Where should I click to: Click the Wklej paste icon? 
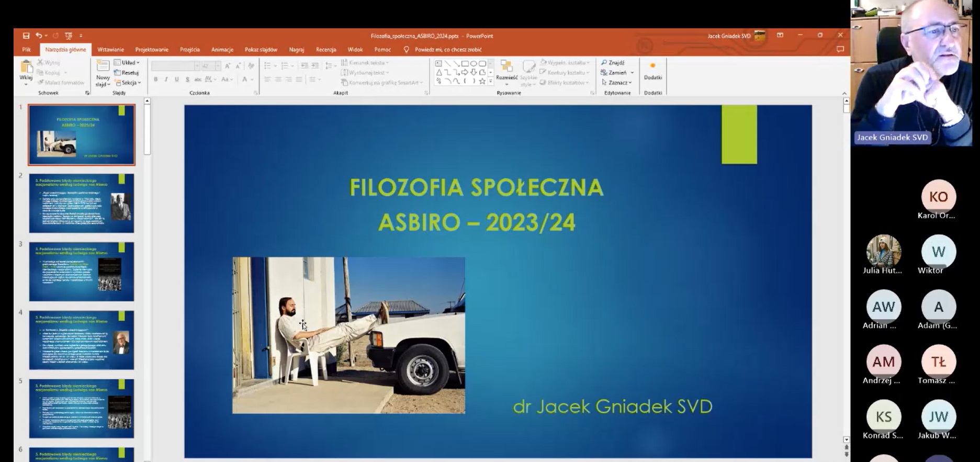click(26, 67)
